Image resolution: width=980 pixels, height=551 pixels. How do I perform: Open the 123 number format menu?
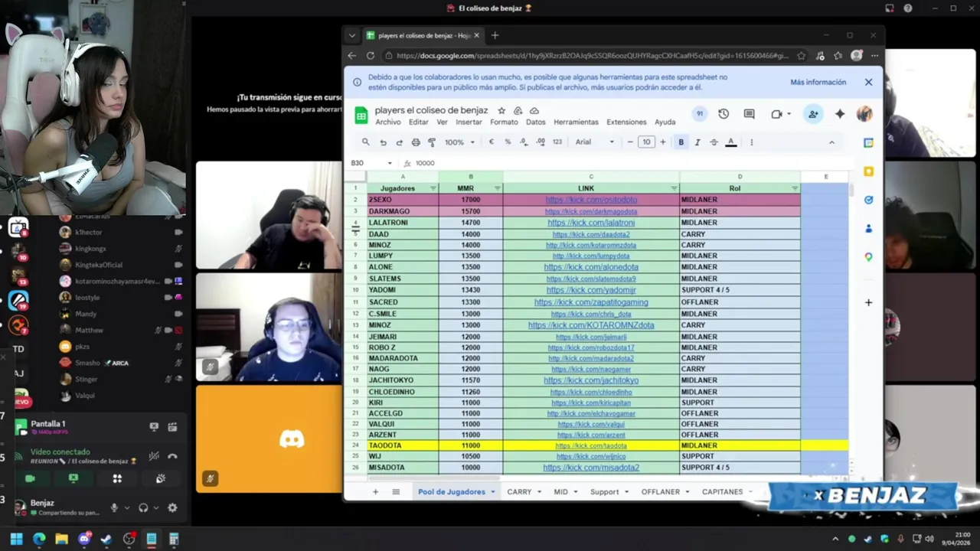557,142
